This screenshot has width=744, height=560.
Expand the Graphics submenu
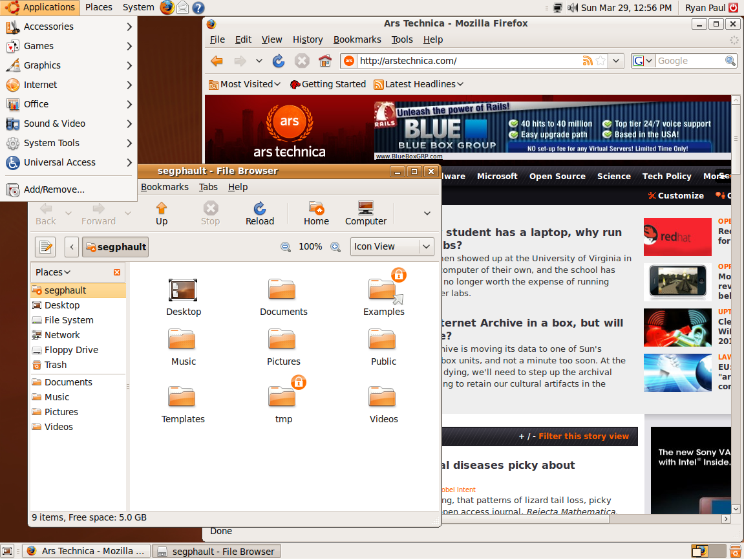[x=69, y=65]
